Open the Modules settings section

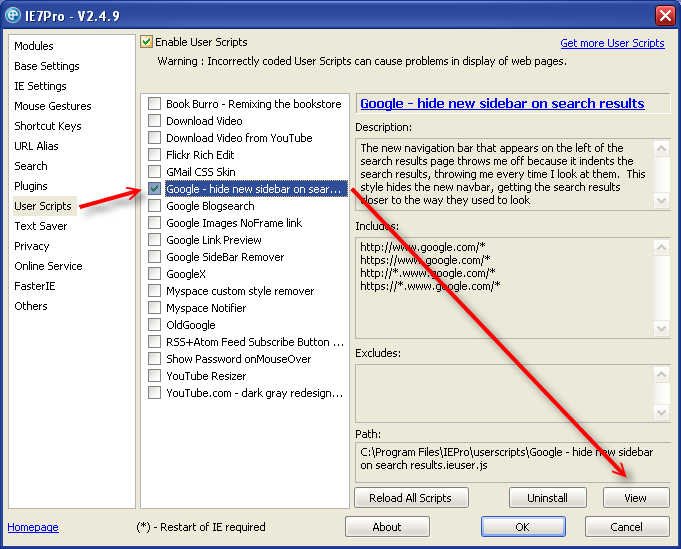pos(34,46)
